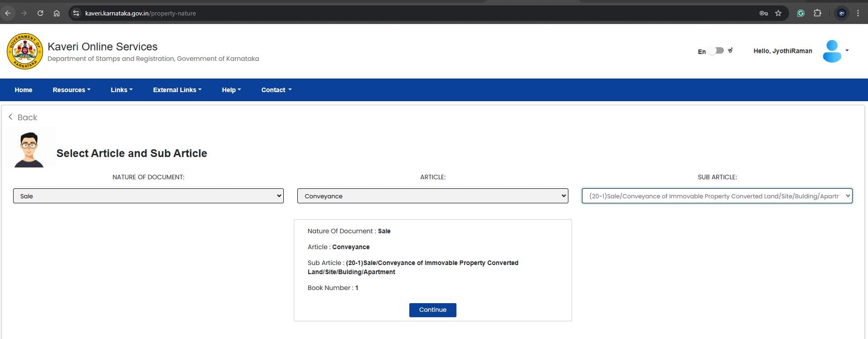868x339 pixels.
Task: Click the Karnataka government emblem logo
Action: click(25, 51)
